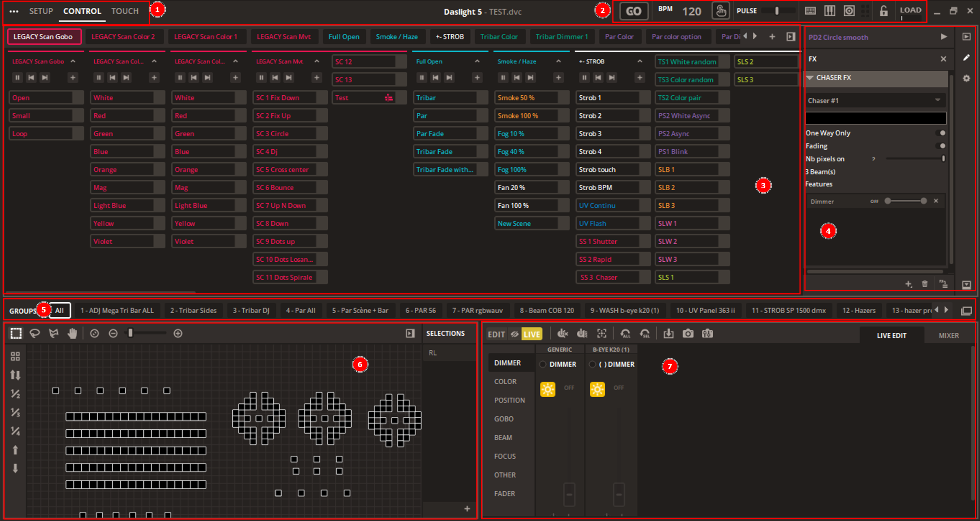Viewport: 980px width, 521px height.
Task: Select the COLOR channel category
Action: (x=505, y=382)
